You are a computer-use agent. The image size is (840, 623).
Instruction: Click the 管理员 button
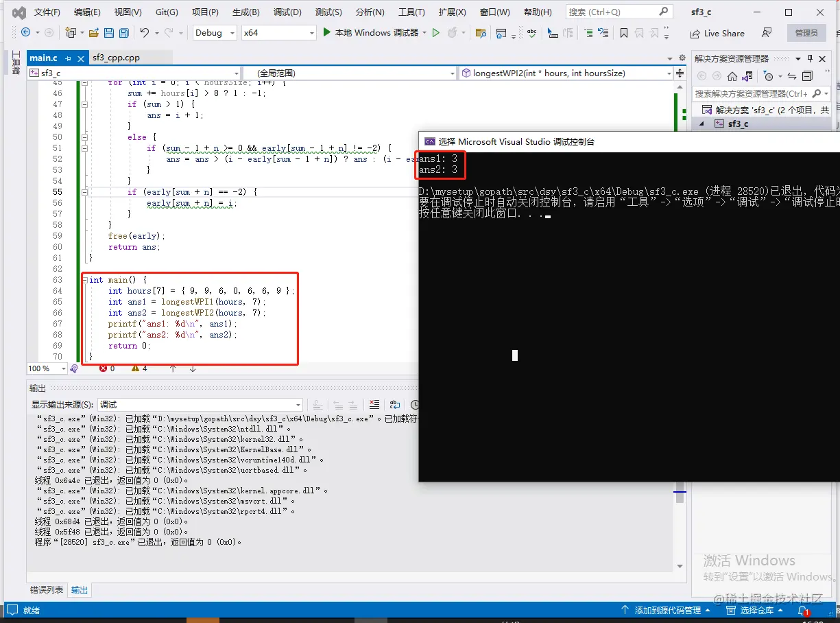tap(806, 33)
